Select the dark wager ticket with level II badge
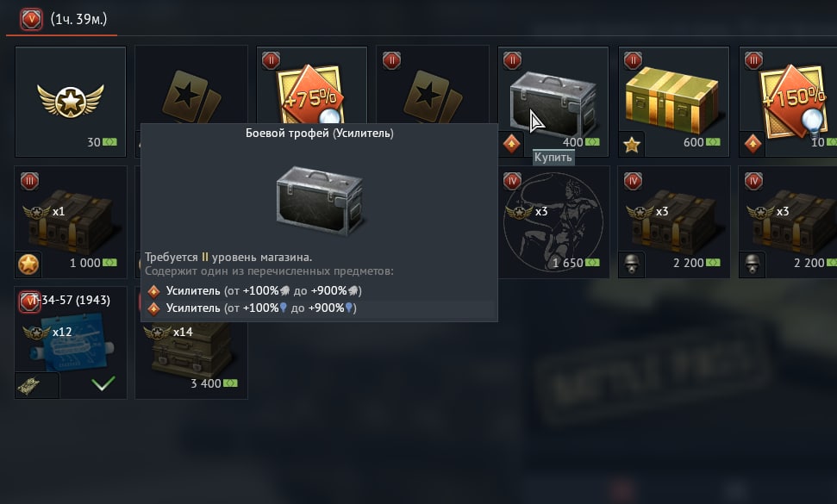Image resolution: width=837 pixels, height=504 pixels. 433,85
